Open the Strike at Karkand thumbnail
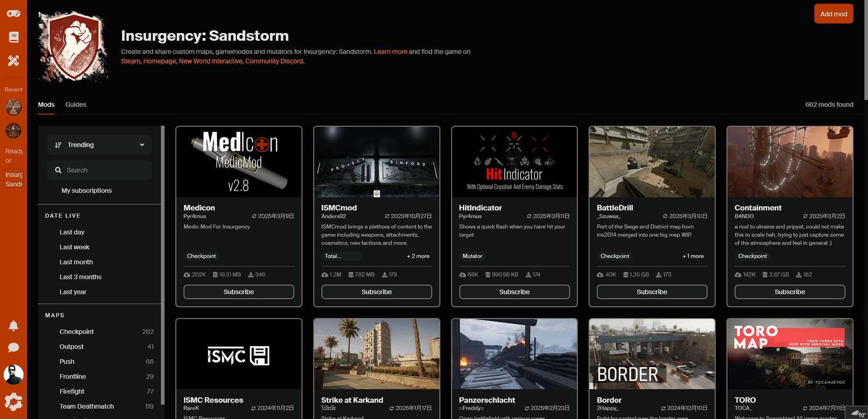868x419 pixels. point(377,354)
